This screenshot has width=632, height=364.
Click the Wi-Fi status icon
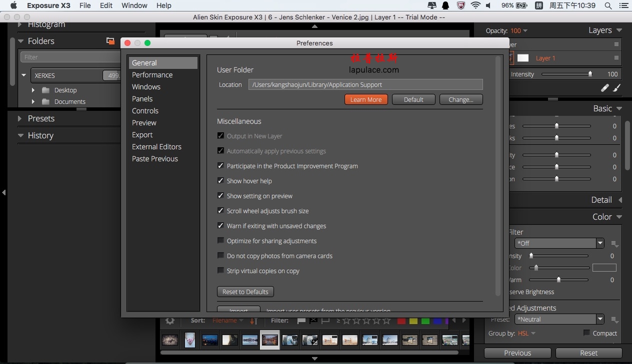tap(475, 5)
